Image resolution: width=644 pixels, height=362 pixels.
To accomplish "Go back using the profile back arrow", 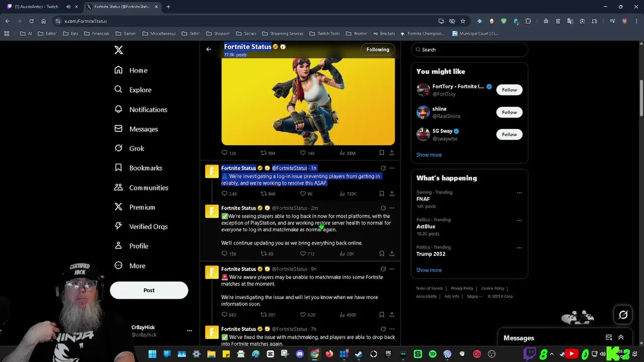I will (x=209, y=49).
